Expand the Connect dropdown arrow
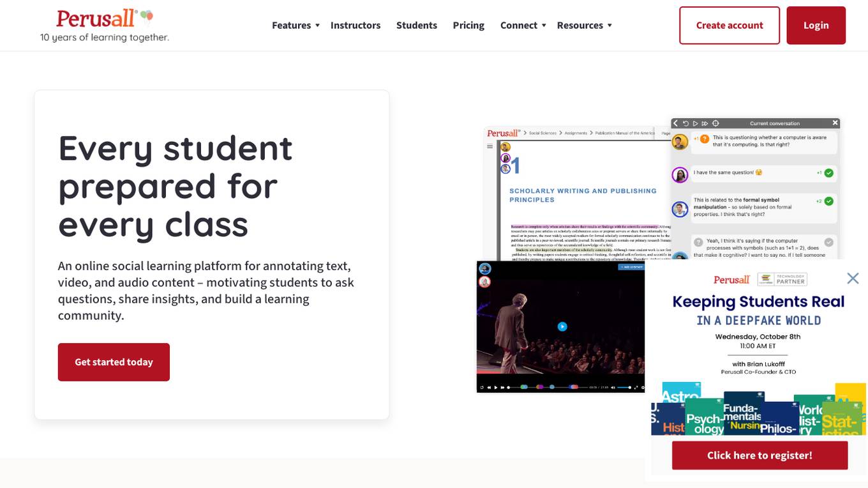 point(544,26)
